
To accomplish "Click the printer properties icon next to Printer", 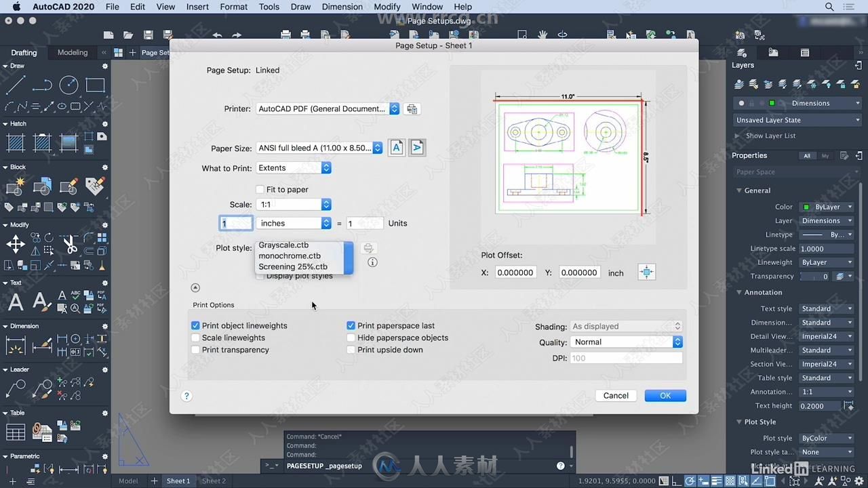I will coord(412,108).
